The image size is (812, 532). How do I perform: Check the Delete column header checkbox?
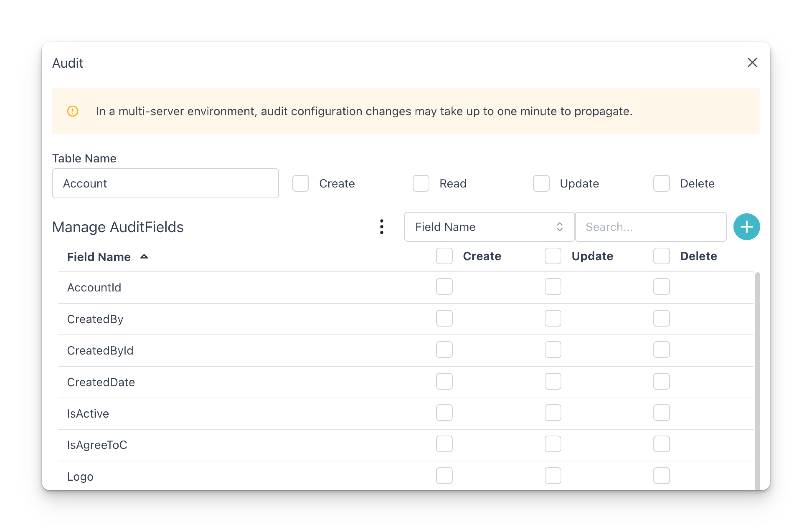pyautogui.click(x=661, y=256)
